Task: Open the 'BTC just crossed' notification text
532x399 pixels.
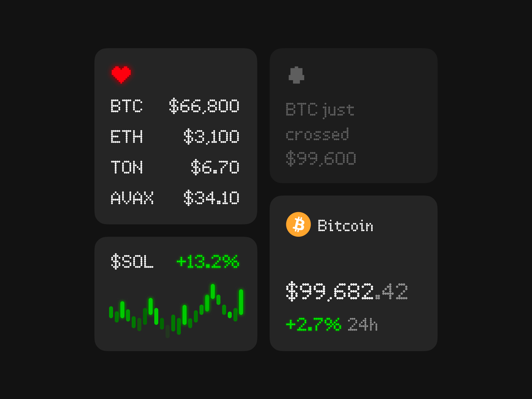Action: tap(319, 122)
